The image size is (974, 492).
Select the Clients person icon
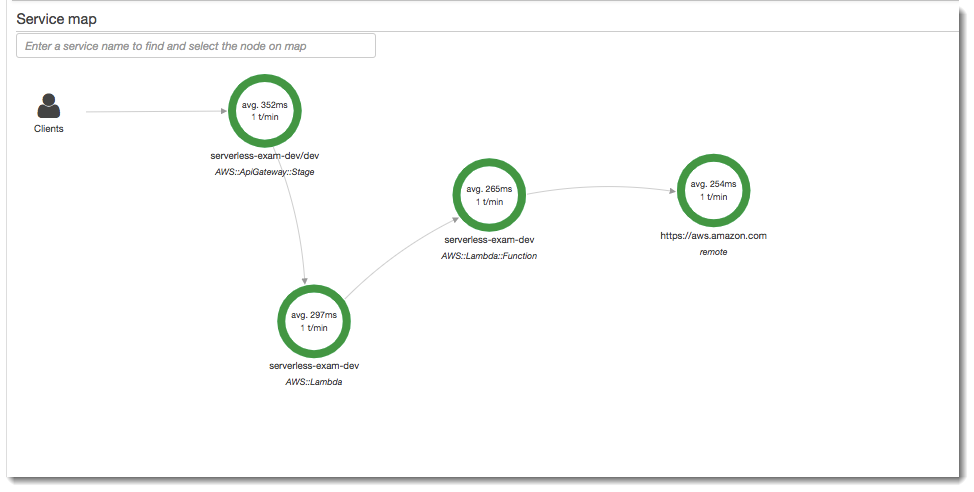click(48, 106)
